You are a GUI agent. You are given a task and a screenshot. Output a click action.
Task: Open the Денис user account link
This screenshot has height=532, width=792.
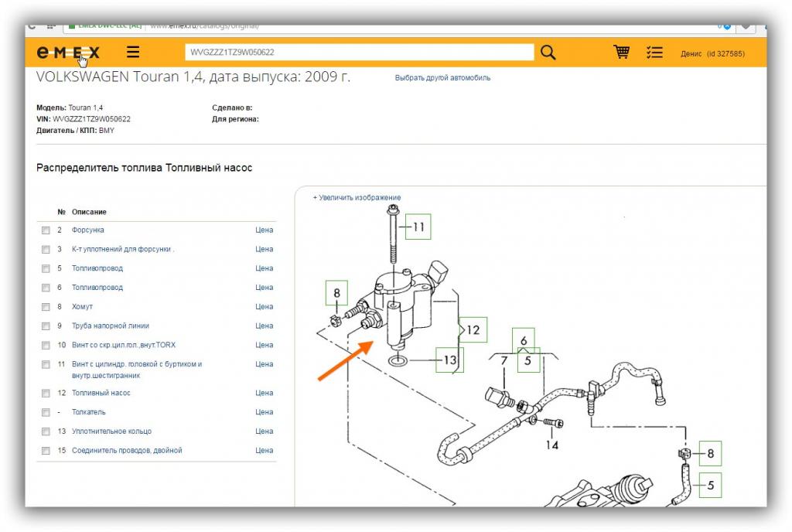(712, 53)
